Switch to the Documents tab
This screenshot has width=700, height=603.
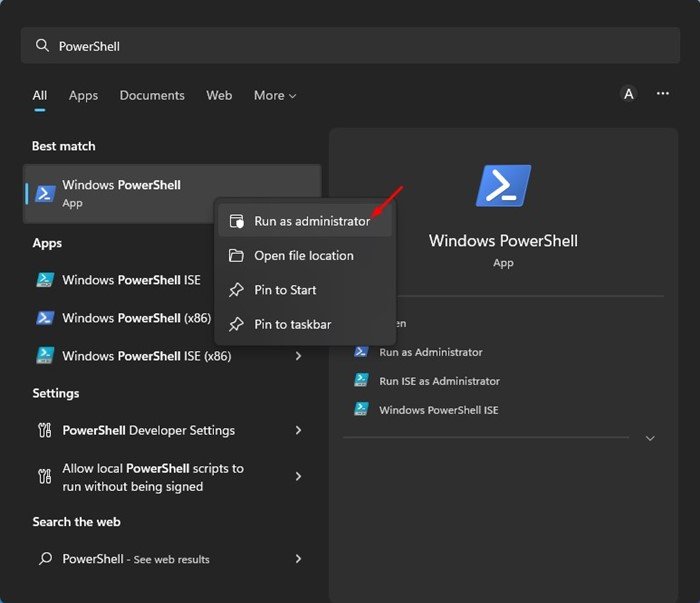pos(152,96)
